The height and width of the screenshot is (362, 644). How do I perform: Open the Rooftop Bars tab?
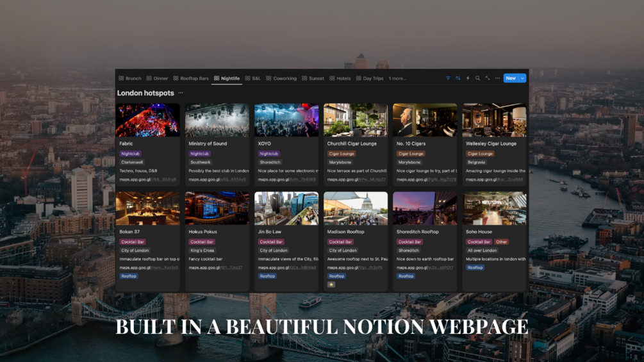pos(191,78)
